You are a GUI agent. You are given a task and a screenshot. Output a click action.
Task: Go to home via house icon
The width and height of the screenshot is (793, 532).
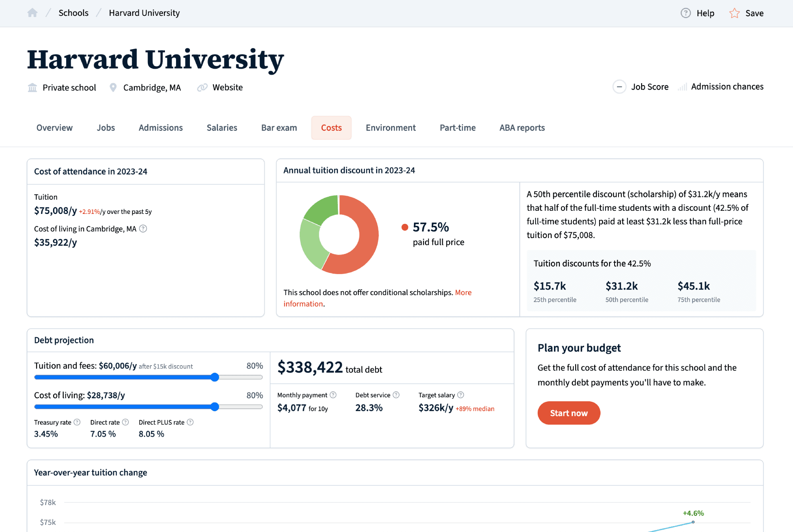click(x=33, y=13)
